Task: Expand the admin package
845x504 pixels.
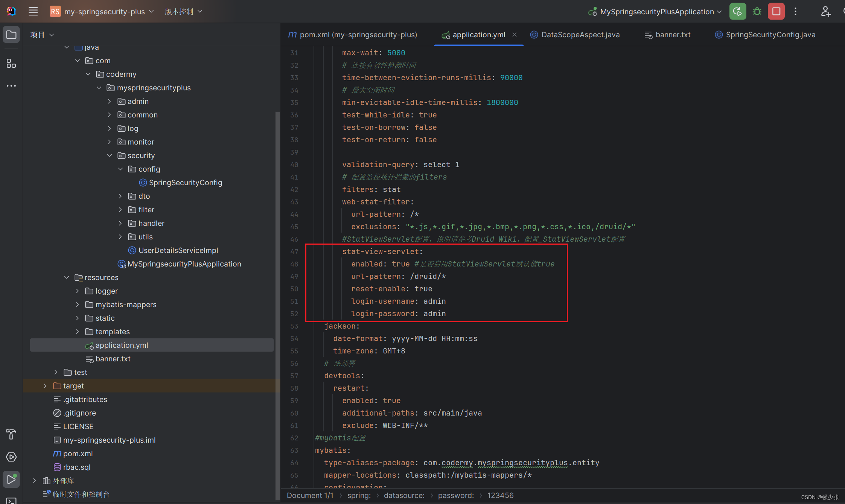Action: point(109,101)
